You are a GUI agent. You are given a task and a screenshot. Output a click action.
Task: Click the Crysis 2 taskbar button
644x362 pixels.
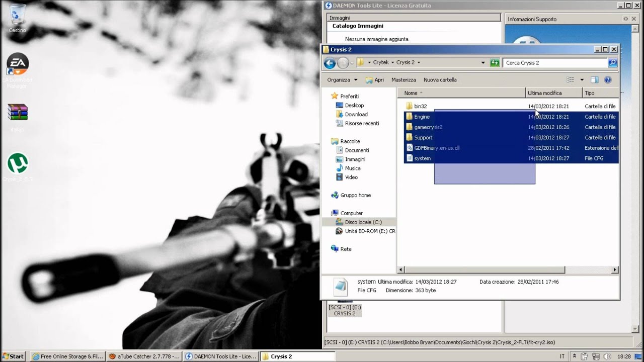click(x=297, y=356)
